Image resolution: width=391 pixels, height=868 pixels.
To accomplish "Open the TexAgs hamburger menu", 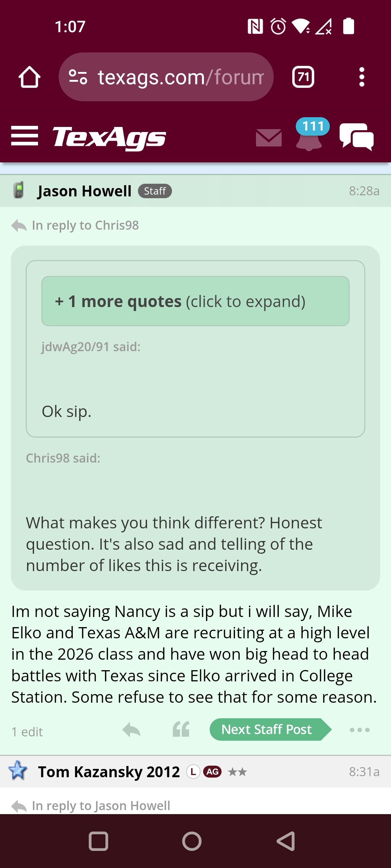I will click(x=25, y=136).
